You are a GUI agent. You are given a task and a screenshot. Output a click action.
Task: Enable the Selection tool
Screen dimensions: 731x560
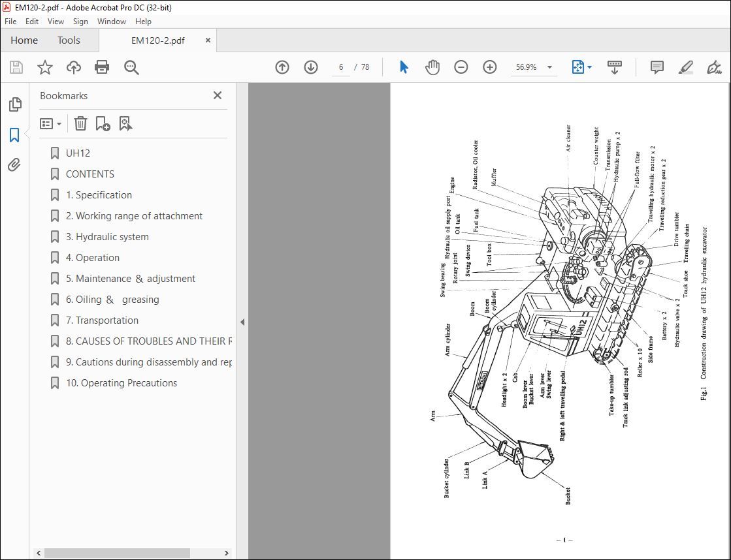click(x=404, y=67)
